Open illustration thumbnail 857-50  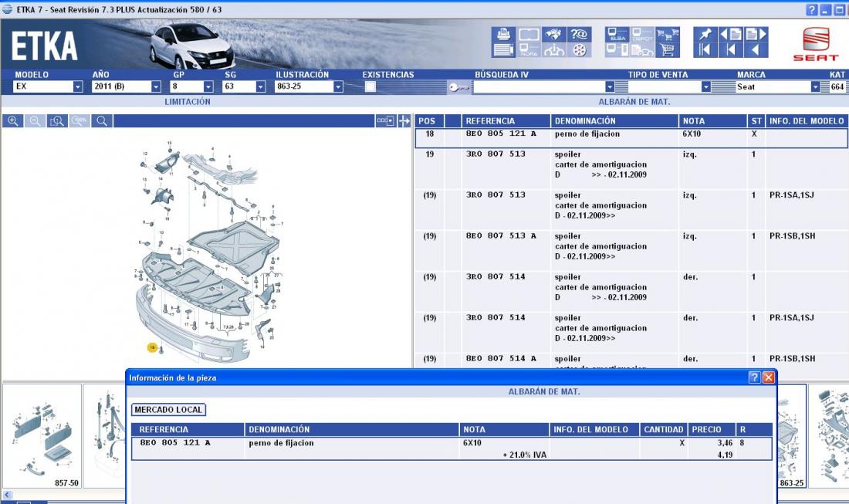coord(42,436)
